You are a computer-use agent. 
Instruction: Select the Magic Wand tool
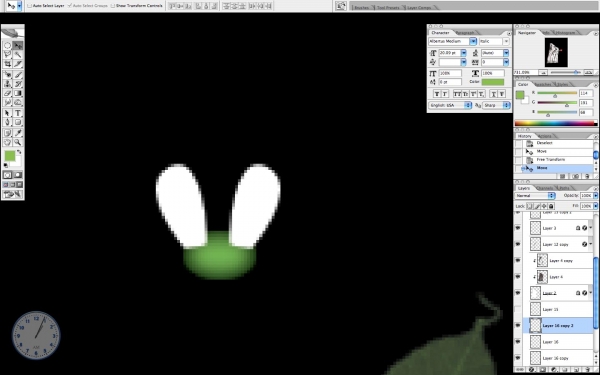(18, 55)
